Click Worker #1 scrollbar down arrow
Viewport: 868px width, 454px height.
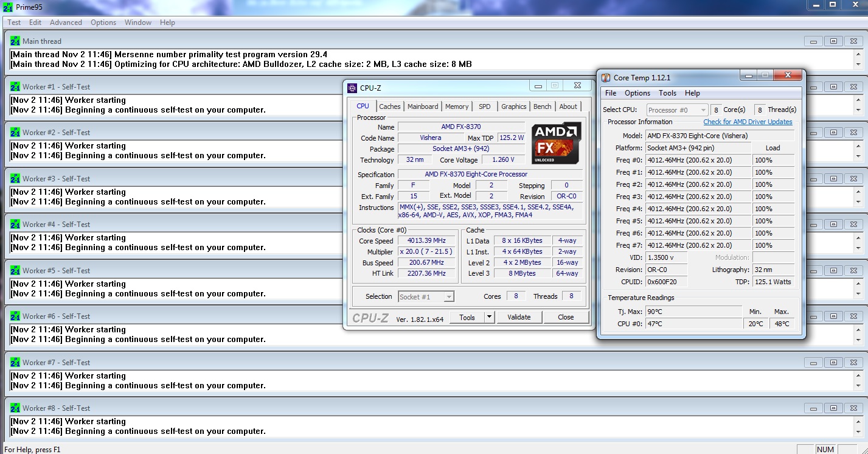[858, 110]
